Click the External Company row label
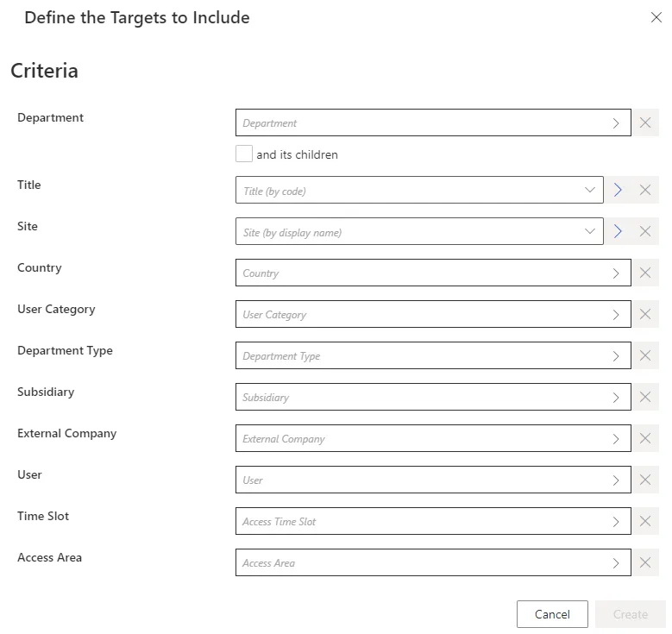This screenshot has height=634, width=672. pos(67,433)
